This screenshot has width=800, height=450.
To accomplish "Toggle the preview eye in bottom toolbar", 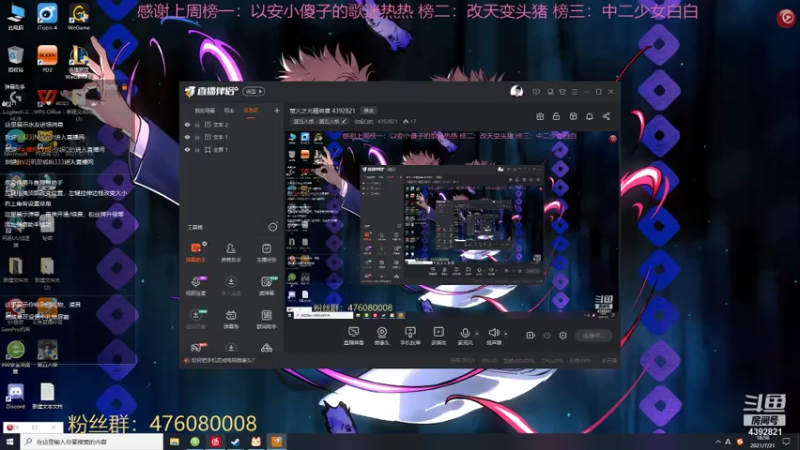I will (546, 335).
